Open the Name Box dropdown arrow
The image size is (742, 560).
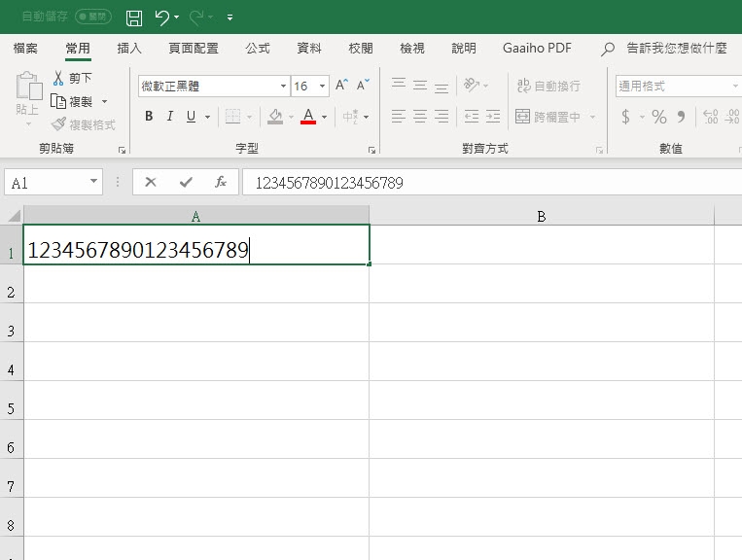94,182
